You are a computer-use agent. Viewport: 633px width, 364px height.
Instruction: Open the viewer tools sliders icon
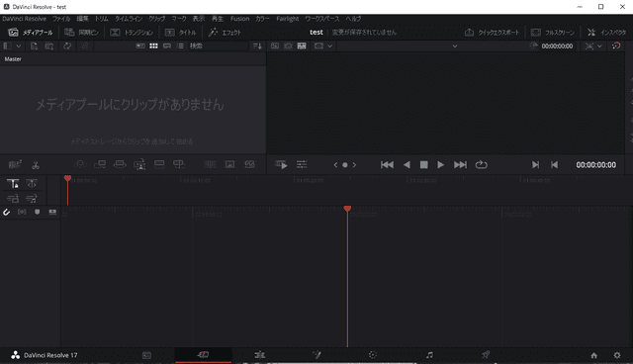(302, 164)
